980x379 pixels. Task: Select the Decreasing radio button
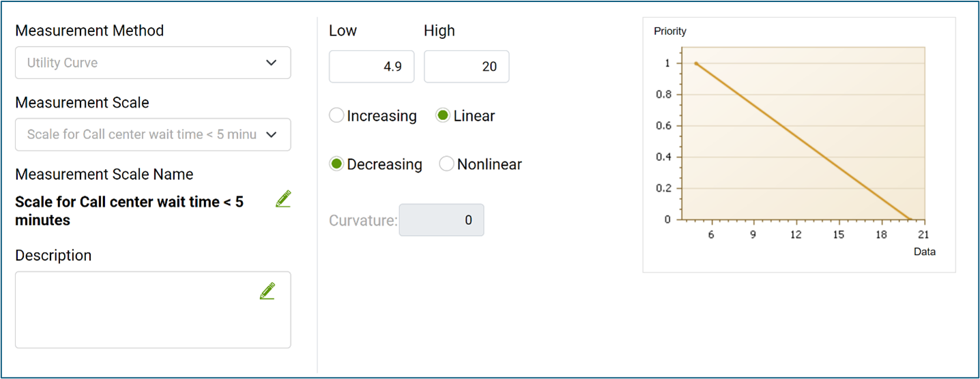[336, 164]
